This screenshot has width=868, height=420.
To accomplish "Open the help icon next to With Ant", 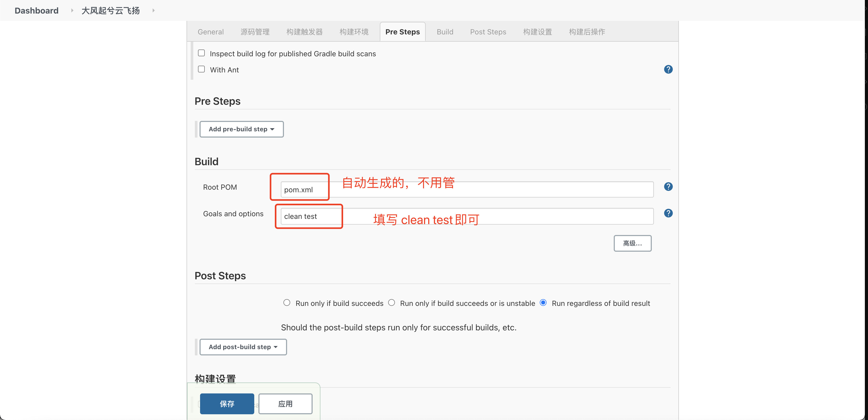I will tap(668, 69).
